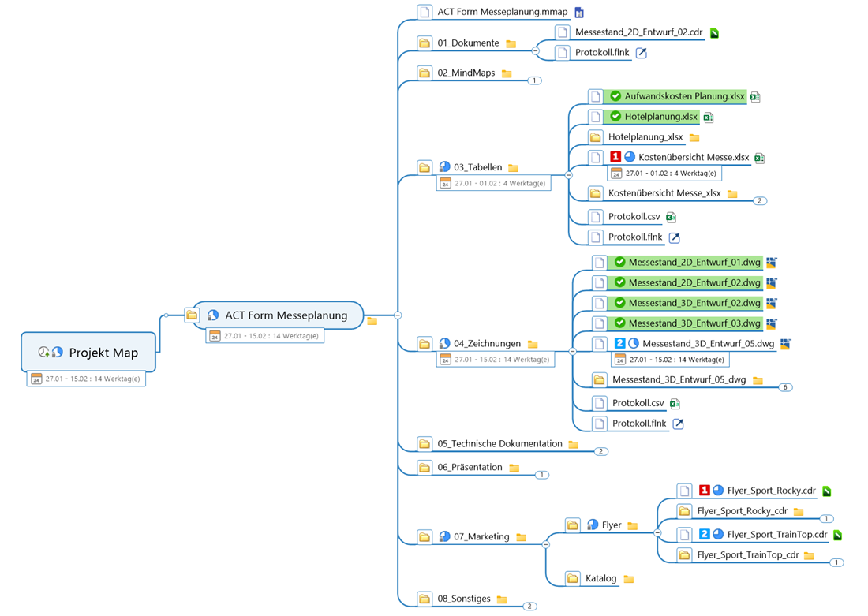
Task: Click the folder link icon next to 02_MindMaps
Action: point(507,73)
